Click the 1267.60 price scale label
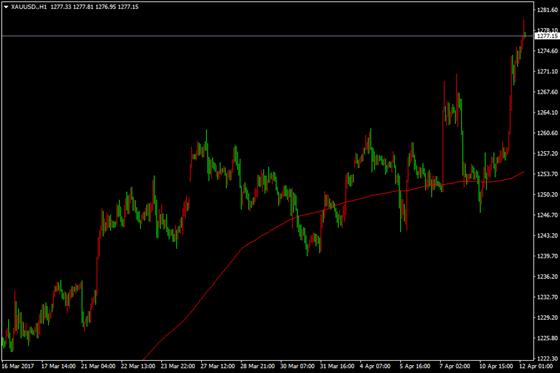Viewport: 560px width, 373px height. pyautogui.click(x=547, y=92)
